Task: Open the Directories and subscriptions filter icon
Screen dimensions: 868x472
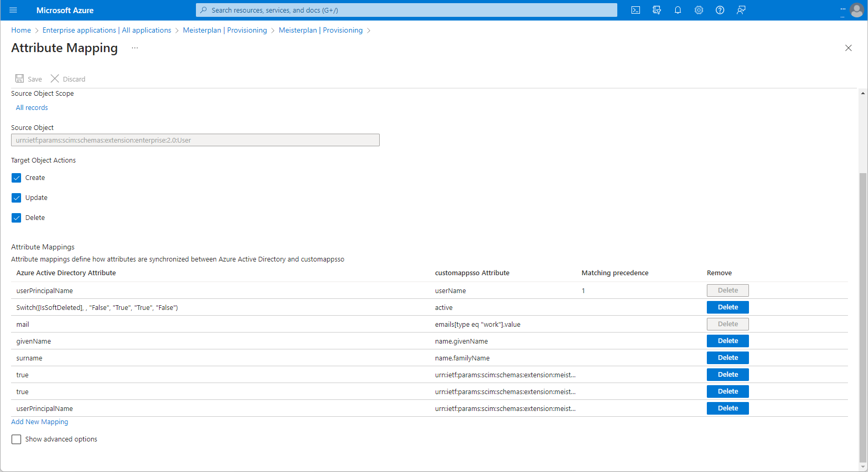Action: [657, 10]
